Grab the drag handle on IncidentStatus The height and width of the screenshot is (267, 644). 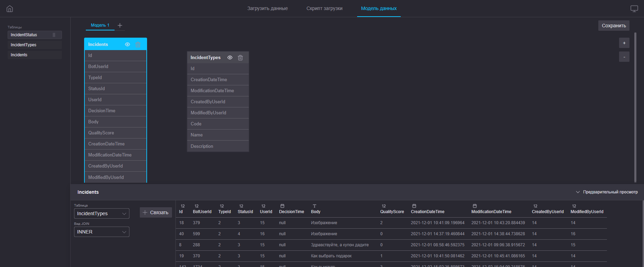click(x=54, y=35)
